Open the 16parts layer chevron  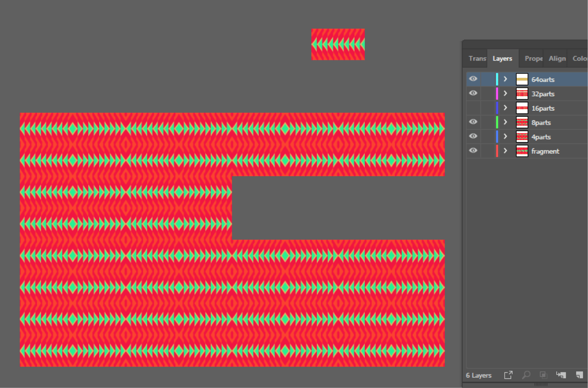[505, 108]
